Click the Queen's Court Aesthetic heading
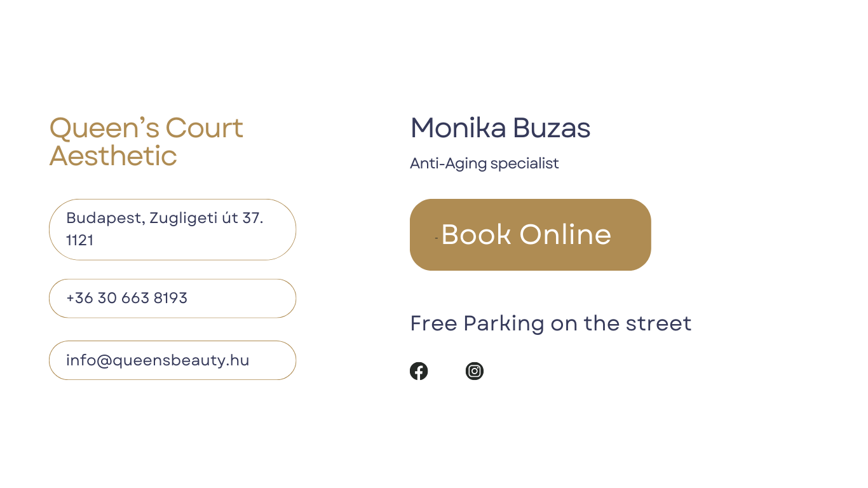 (146, 142)
